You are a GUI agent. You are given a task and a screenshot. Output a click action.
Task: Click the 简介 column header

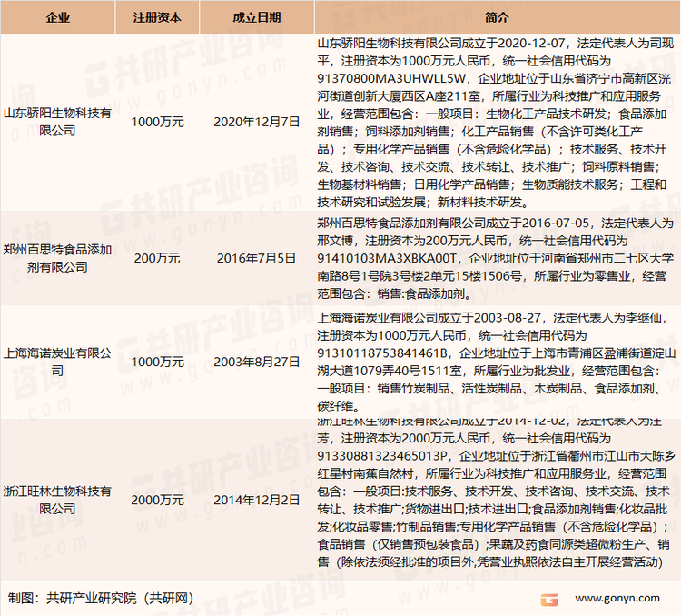[497, 17]
